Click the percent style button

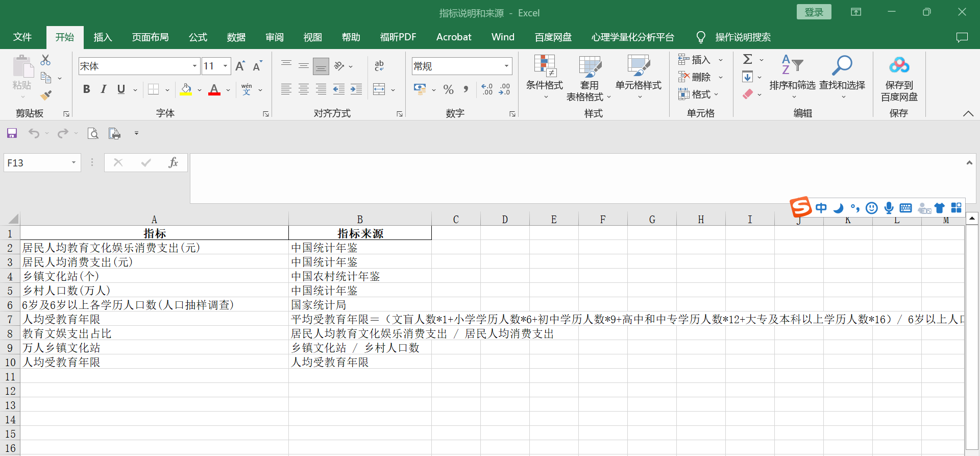[x=448, y=89]
